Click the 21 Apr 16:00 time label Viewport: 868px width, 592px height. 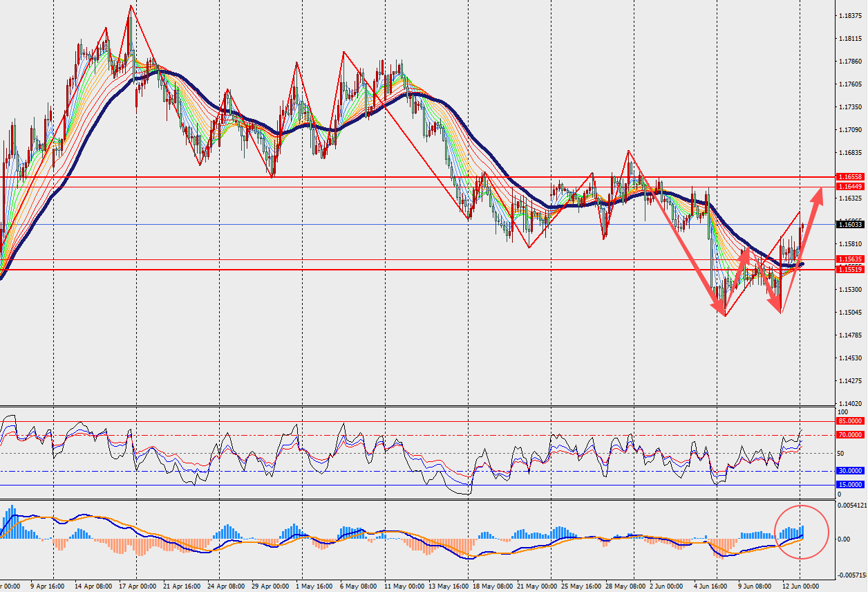click(x=182, y=586)
